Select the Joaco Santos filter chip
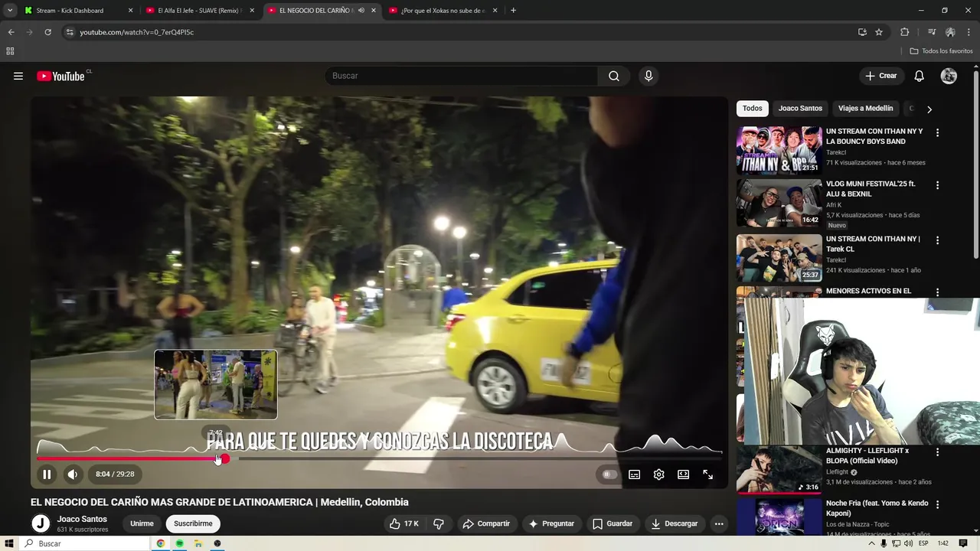 pyautogui.click(x=800, y=109)
